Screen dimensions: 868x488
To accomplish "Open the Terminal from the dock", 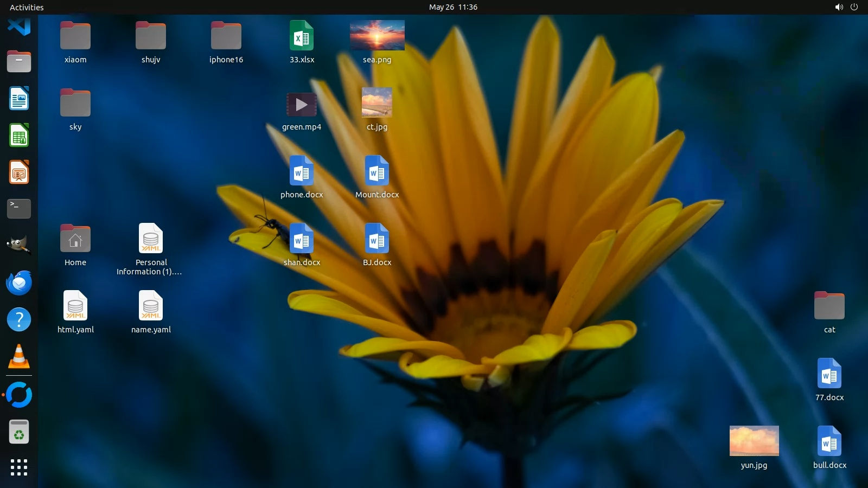I will 19,209.
